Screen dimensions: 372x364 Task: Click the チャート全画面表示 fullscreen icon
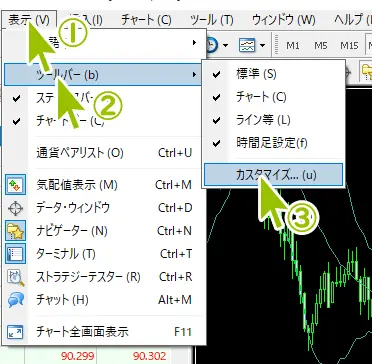pos(15,332)
